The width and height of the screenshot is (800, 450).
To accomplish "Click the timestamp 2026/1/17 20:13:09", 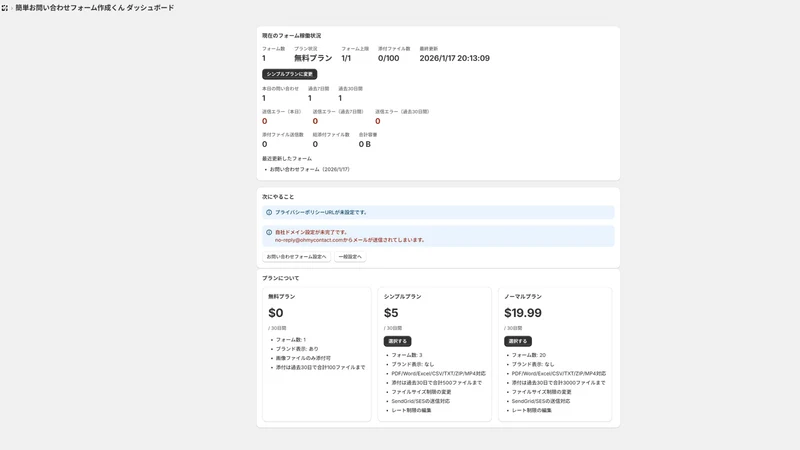I will click(455, 58).
